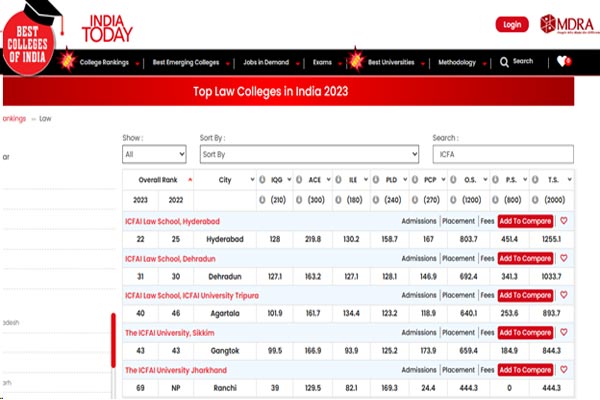Click the Search label in navbar
The width and height of the screenshot is (600, 400).
(523, 61)
